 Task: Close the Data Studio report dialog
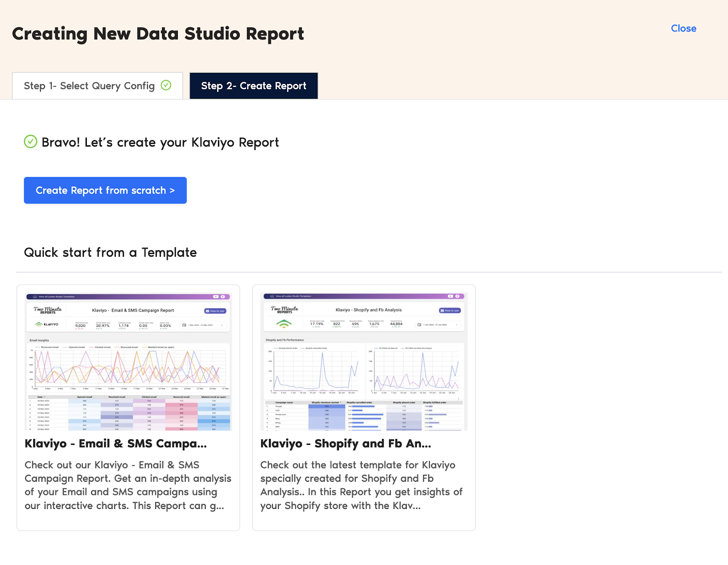(x=683, y=28)
